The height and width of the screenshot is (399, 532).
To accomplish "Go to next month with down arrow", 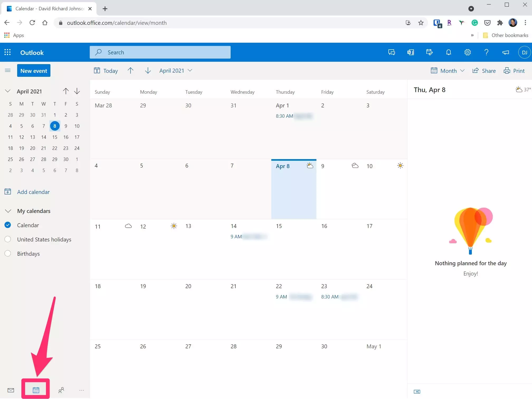I will pos(148,70).
